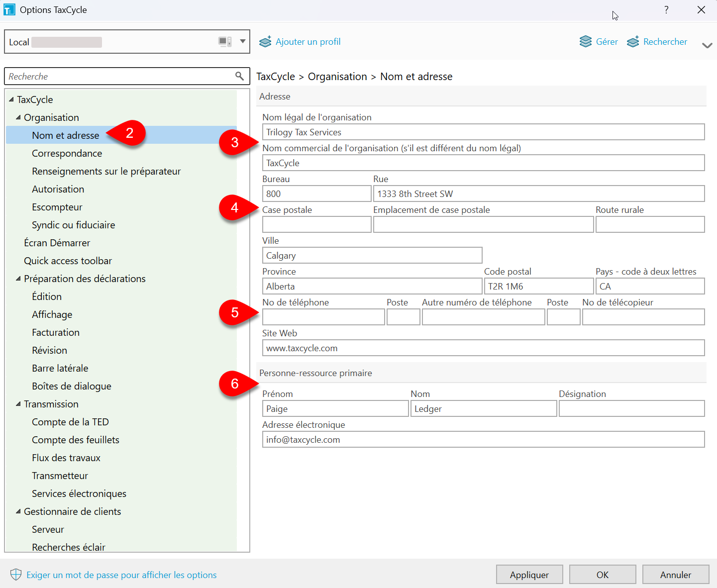The height and width of the screenshot is (588, 717).
Task: Click the Ville field with Calgary
Action: pyautogui.click(x=372, y=255)
